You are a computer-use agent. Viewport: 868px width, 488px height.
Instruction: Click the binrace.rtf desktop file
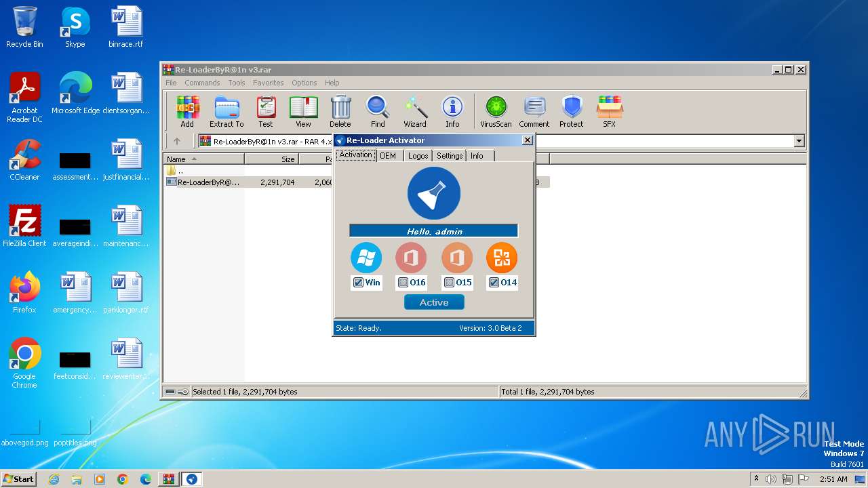pos(126,27)
